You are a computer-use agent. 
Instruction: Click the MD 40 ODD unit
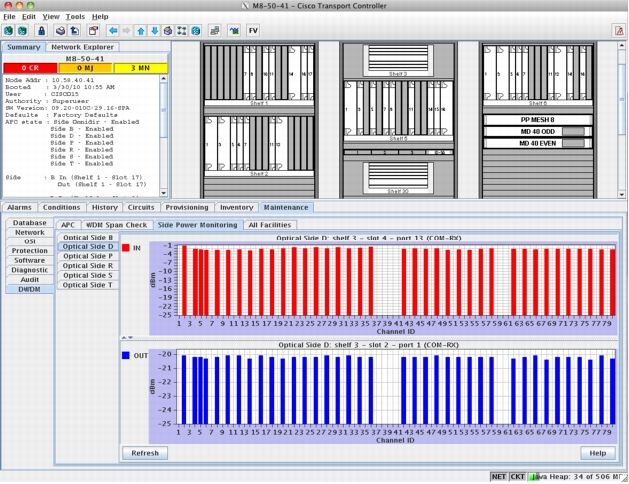pos(538,132)
